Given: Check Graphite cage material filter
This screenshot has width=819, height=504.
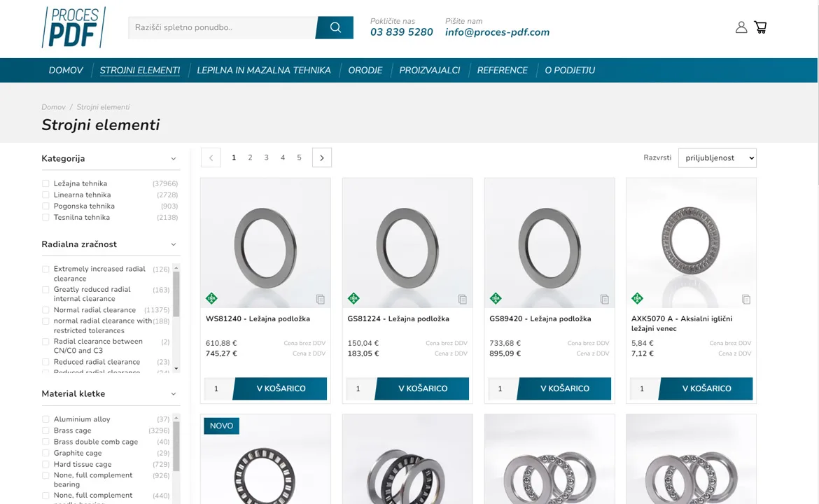Looking at the screenshot, I should click(45, 454).
